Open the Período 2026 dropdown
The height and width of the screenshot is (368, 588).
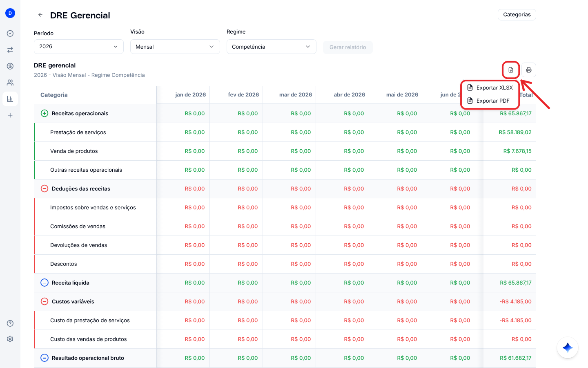click(79, 47)
